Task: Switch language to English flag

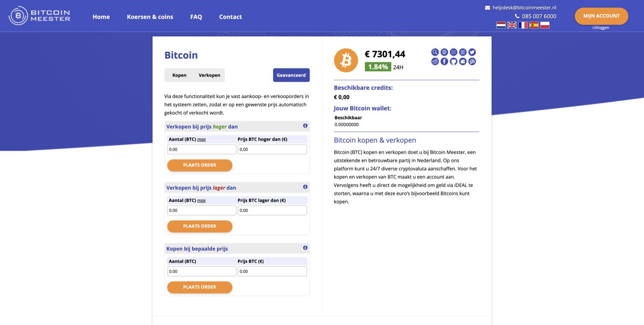Action: pos(512,25)
